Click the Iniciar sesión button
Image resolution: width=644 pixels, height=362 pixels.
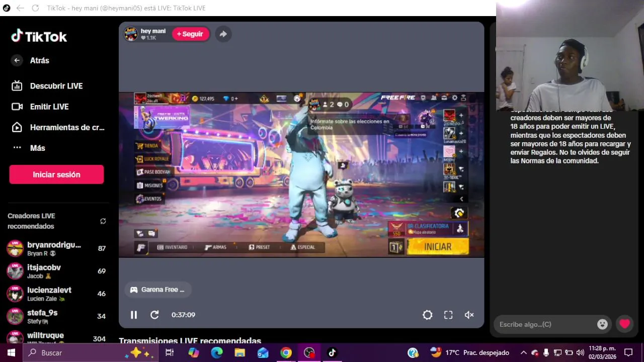click(56, 174)
